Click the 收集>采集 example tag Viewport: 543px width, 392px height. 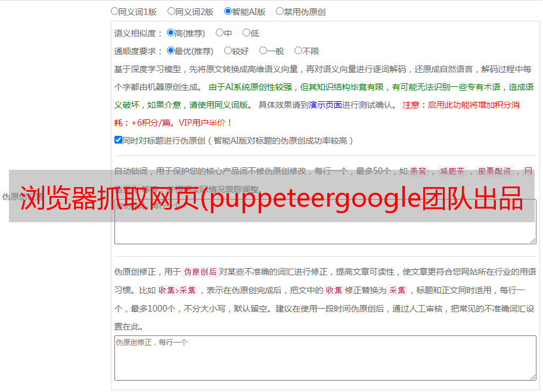177,290
